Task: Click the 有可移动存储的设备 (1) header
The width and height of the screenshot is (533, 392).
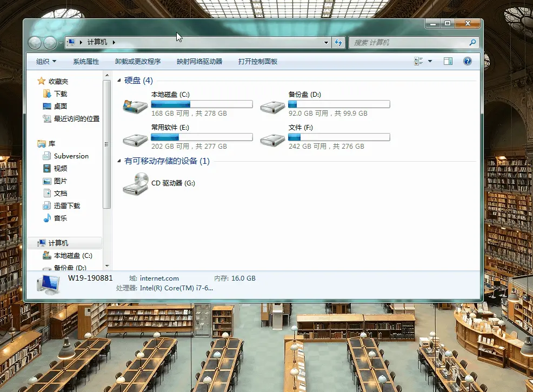Action: (x=167, y=161)
